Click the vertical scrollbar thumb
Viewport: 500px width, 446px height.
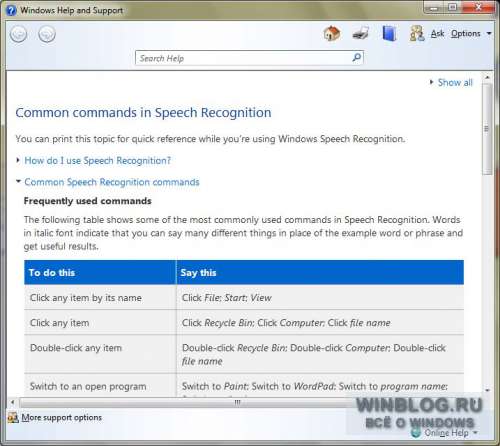point(487,129)
